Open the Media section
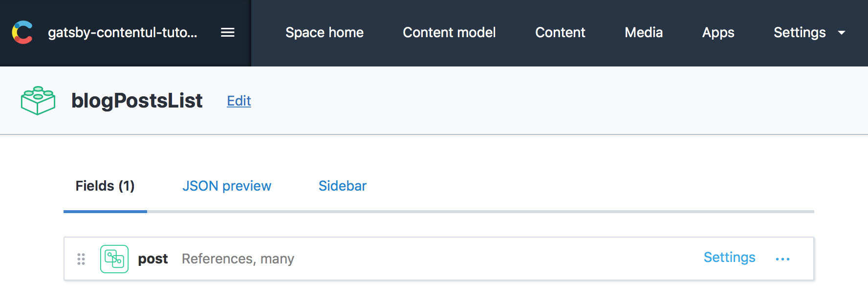The height and width of the screenshot is (305, 868). pyautogui.click(x=644, y=32)
